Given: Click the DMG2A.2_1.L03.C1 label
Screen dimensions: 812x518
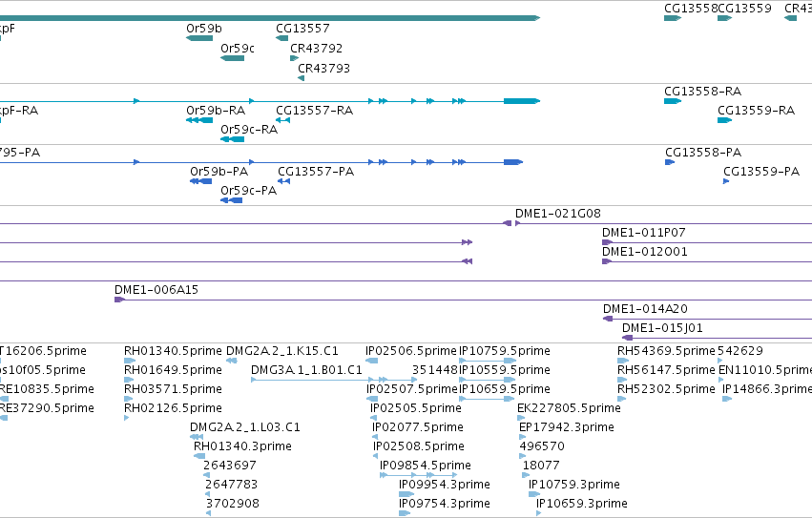Looking at the screenshot, I should click(x=245, y=426).
